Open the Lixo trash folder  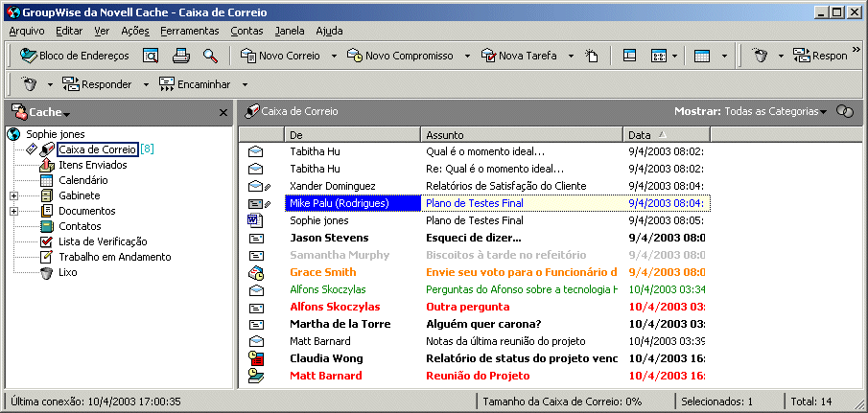[67, 272]
